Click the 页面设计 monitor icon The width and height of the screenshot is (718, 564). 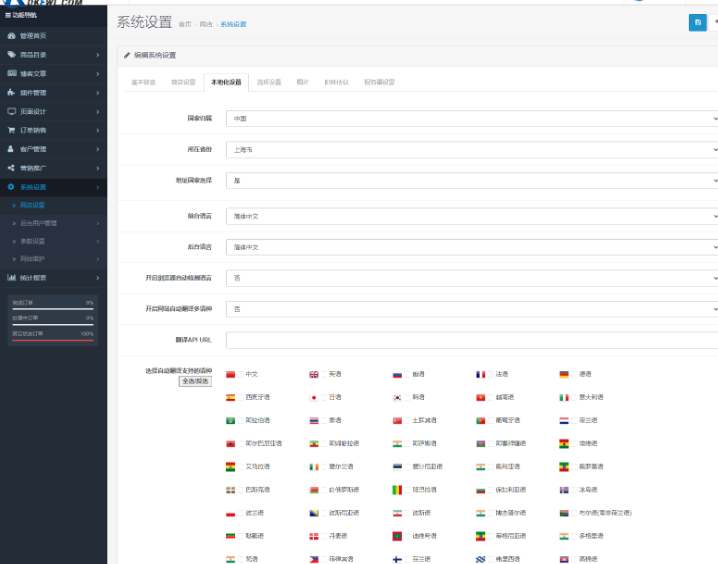tap(11, 111)
